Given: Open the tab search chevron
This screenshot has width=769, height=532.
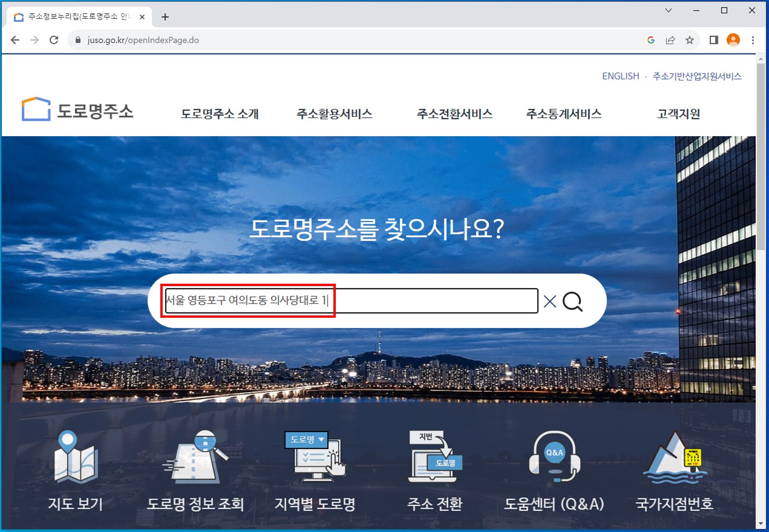Looking at the screenshot, I should (668, 10).
